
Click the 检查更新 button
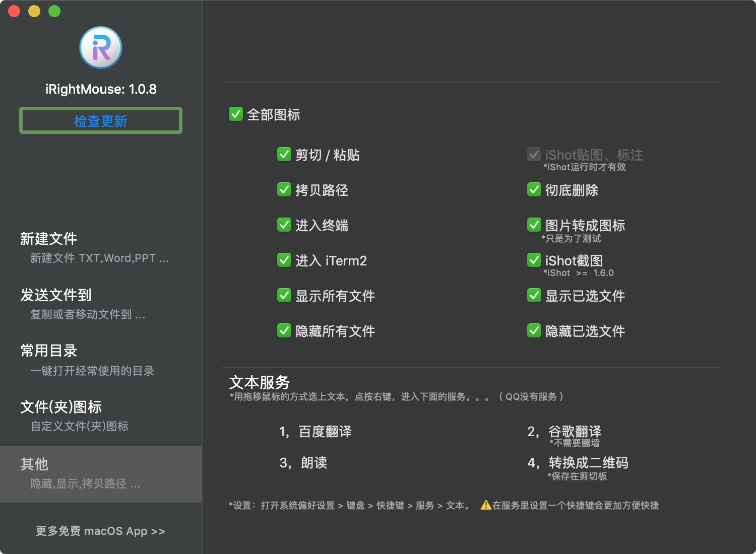(x=101, y=121)
